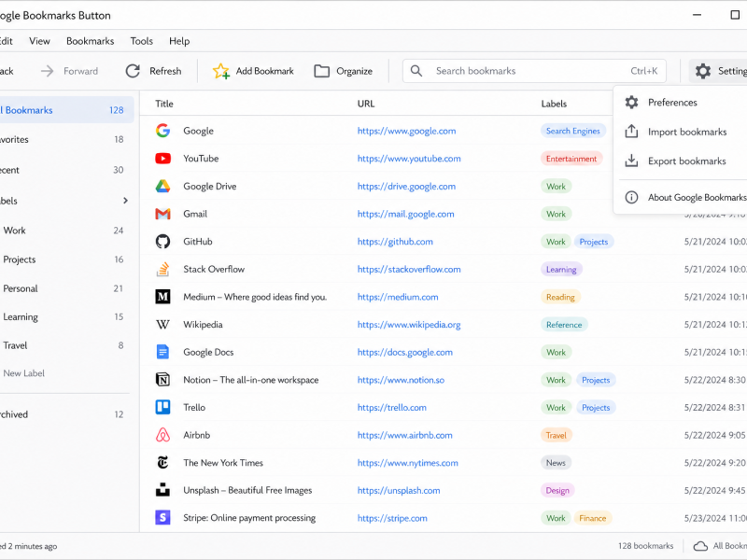Click the Airbnb logo icon
Viewport: 747px width, 560px height.
[162, 435]
